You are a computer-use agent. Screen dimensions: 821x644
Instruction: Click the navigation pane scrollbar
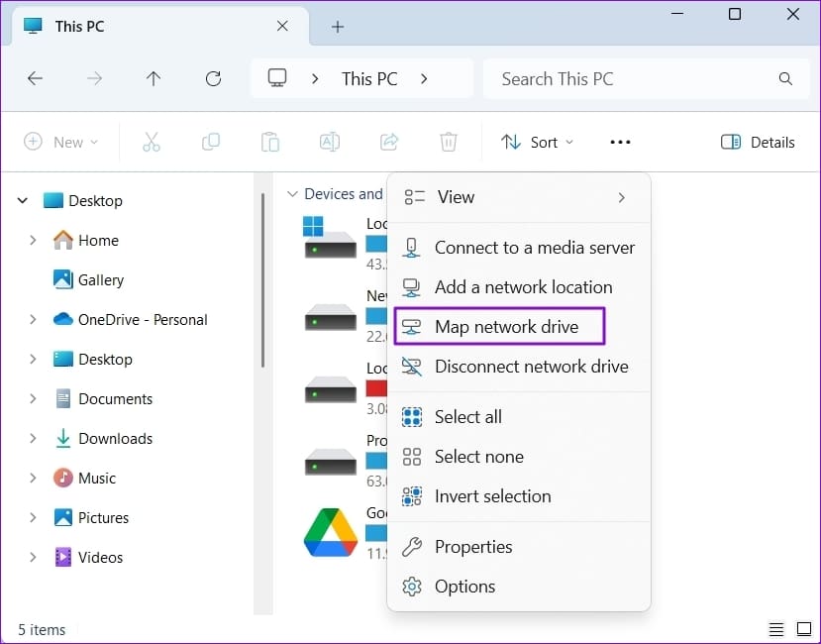(x=262, y=280)
